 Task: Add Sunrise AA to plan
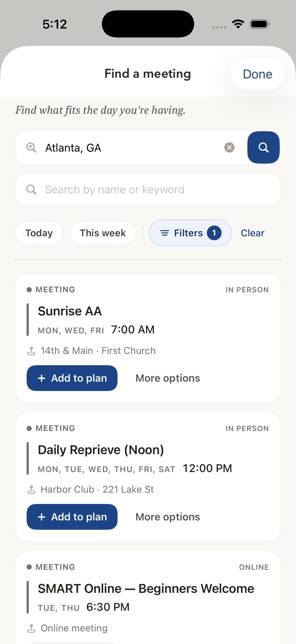(72, 378)
